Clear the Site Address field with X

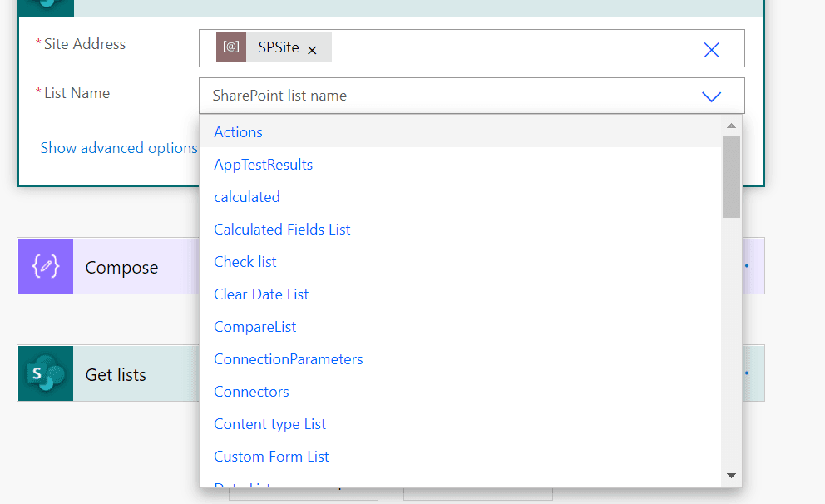[x=711, y=50]
